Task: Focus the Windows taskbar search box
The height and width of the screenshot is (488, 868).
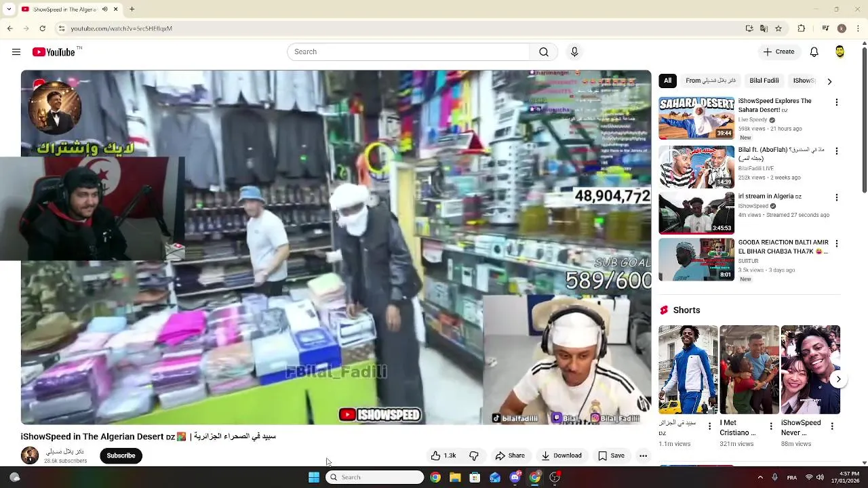Action: 374,477
